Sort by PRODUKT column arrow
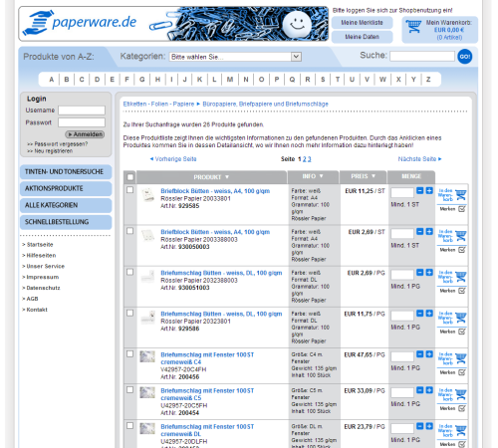 click(x=227, y=177)
